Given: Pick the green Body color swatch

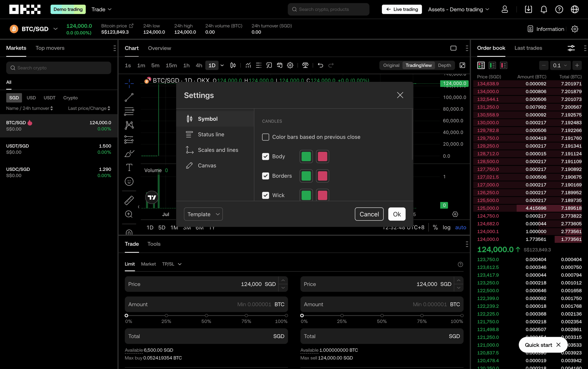Looking at the screenshot, I should point(306,156).
